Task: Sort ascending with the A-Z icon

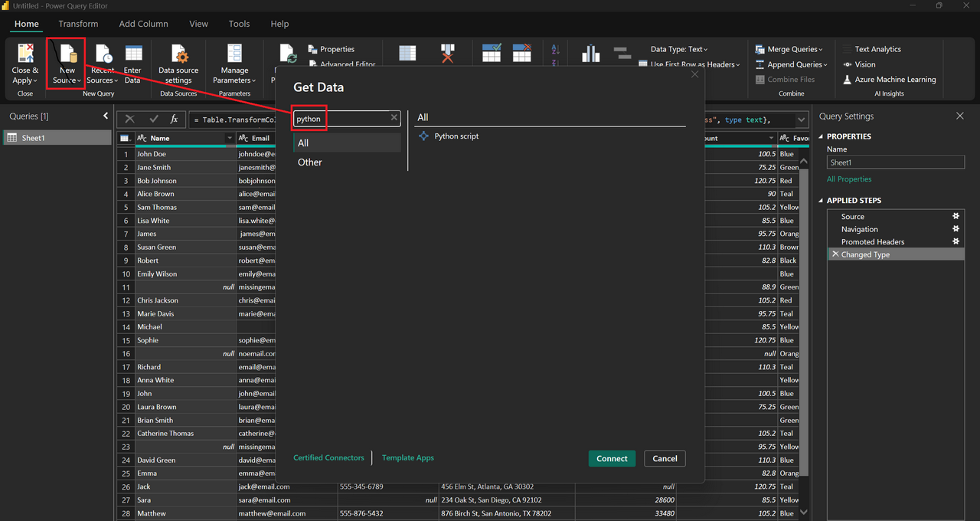Action: pos(556,49)
